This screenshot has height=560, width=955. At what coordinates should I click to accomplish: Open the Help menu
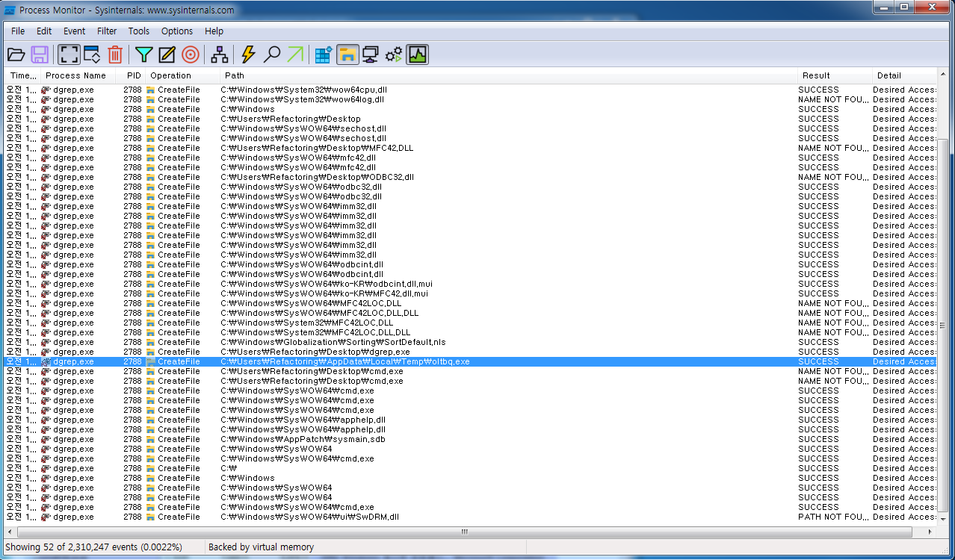214,31
